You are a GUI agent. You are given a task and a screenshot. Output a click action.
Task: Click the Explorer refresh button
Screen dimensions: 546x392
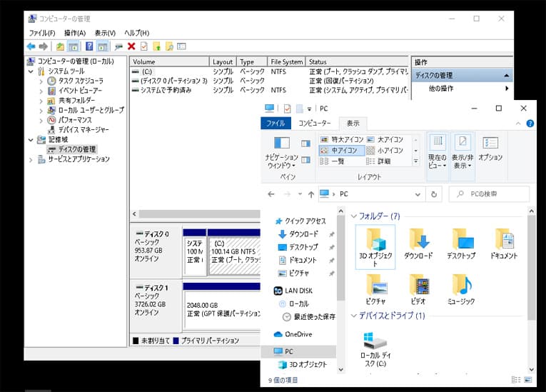coord(434,194)
